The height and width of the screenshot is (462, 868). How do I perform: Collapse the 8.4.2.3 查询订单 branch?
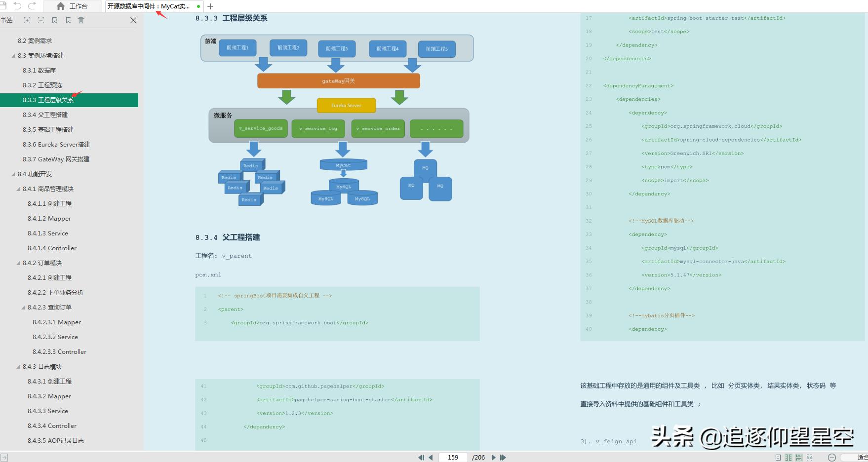[22, 307]
